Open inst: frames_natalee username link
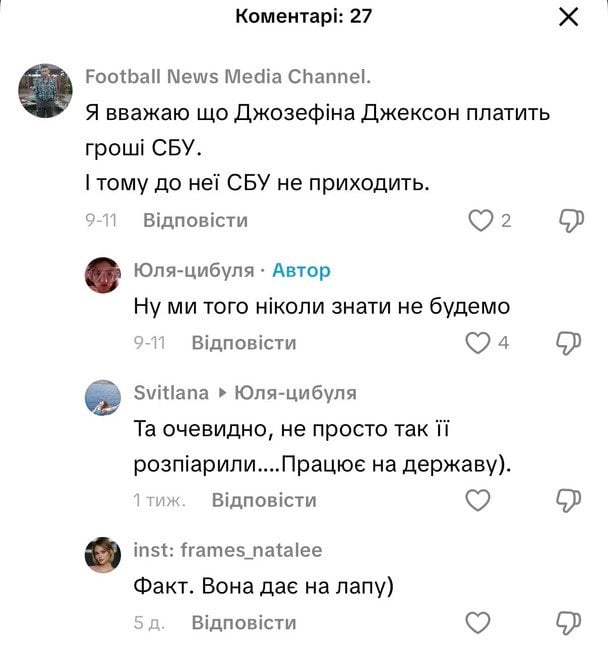 pyautogui.click(x=228, y=550)
